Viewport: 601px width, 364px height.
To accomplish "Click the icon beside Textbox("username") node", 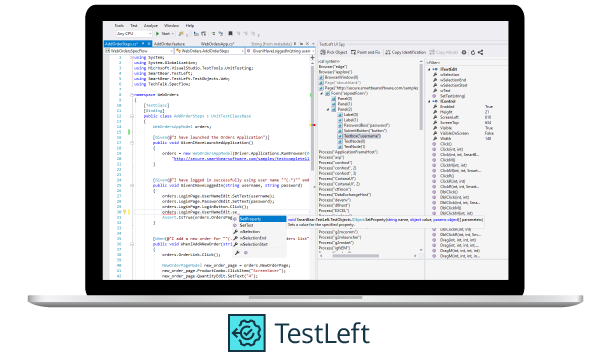I will click(x=340, y=136).
